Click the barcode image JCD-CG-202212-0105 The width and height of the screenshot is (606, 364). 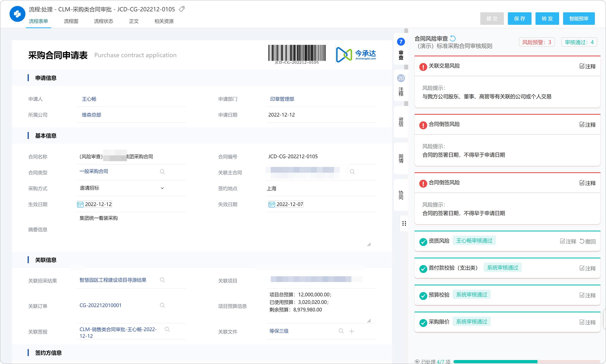[297, 54]
